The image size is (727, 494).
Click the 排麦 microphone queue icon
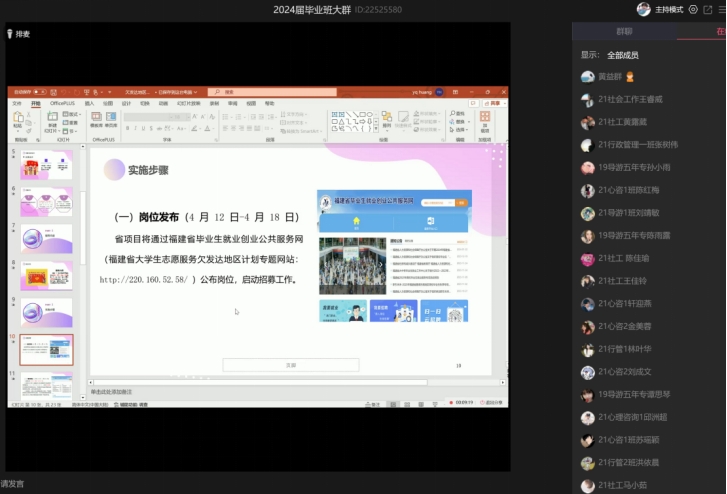coord(10,33)
